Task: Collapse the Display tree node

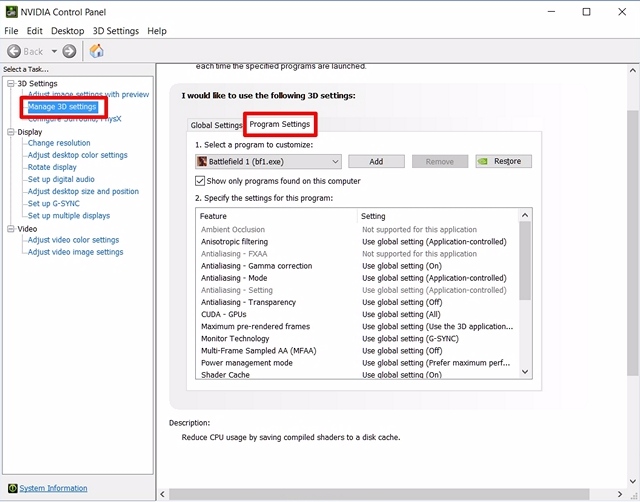Action: coord(11,132)
